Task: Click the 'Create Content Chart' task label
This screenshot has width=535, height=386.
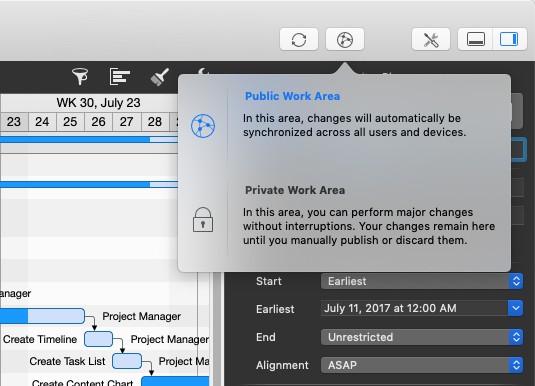Action: [x=82, y=382]
